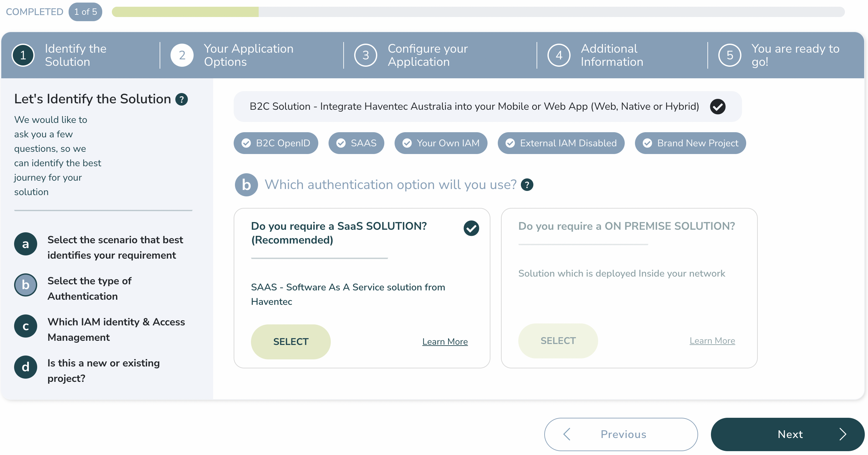
Task: Select the SaaS Solution option
Action: point(291,342)
